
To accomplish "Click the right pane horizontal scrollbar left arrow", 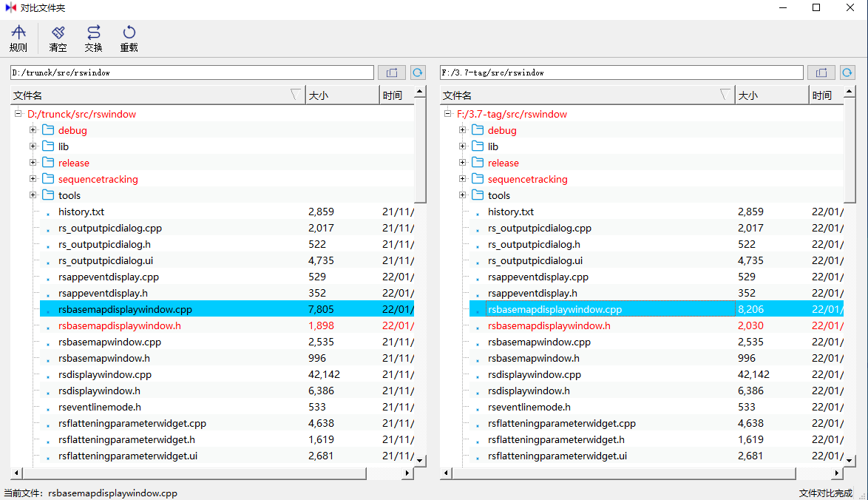I will point(446,473).
